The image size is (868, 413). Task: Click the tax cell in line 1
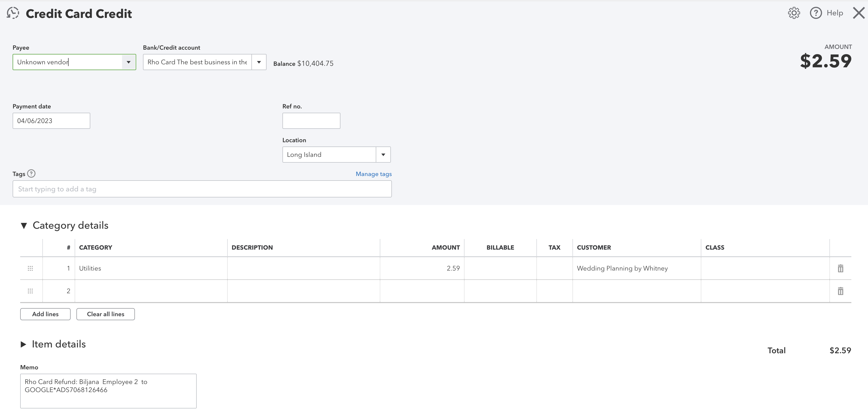click(555, 268)
